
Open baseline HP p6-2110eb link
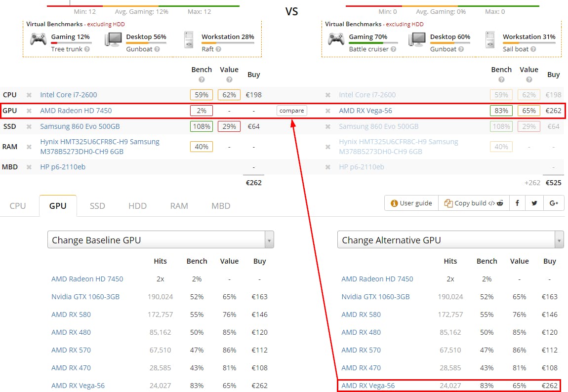pos(63,167)
